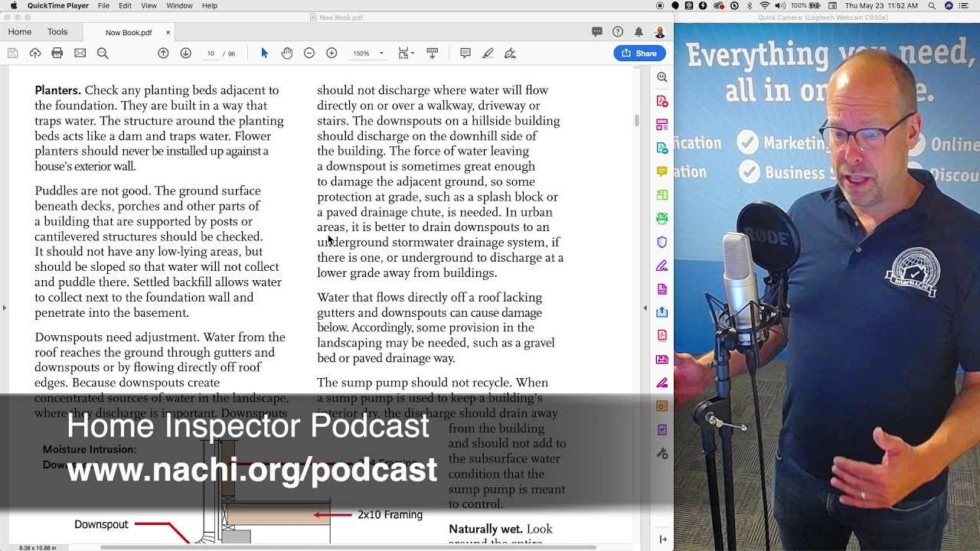Open the search tool in right pane
The height and width of the screenshot is (551, 980).
point(662,77)
